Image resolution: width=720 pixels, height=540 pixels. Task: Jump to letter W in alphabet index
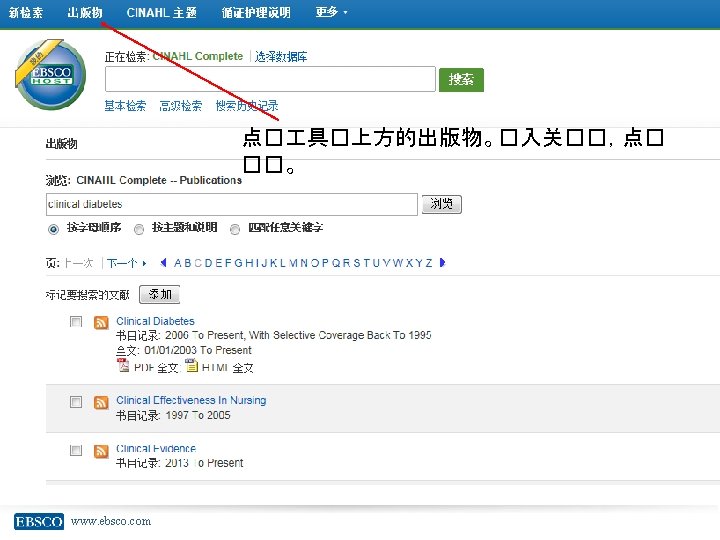pyautogui.click(x=398, y=263)
